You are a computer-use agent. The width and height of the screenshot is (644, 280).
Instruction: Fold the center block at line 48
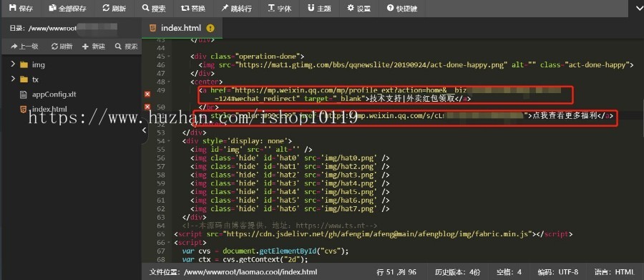point(169,82)
